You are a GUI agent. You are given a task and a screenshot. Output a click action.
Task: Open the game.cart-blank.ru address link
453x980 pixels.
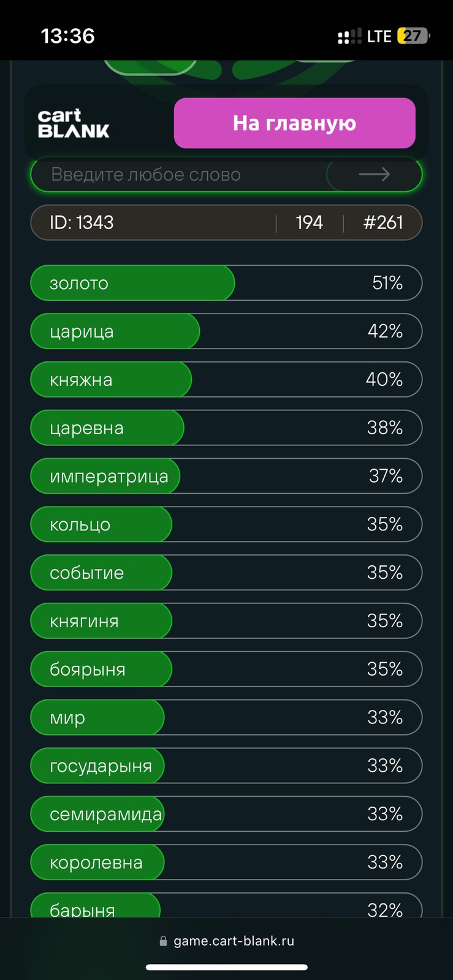tap(234, 941)
